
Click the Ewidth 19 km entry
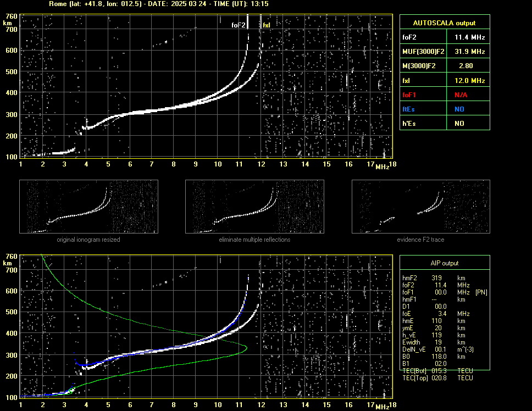pyautogui.click(x=433, y=342)
